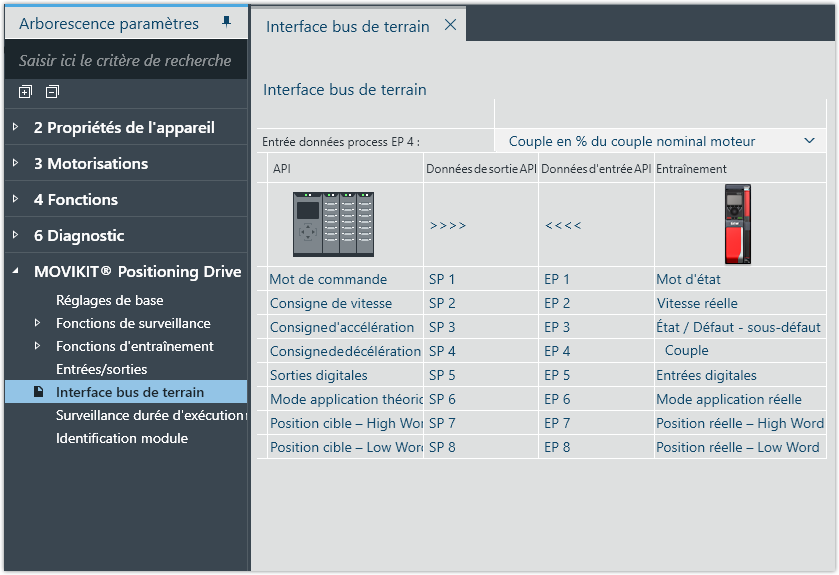Select the Couple entry for EP 4

(x=686, y=351)
